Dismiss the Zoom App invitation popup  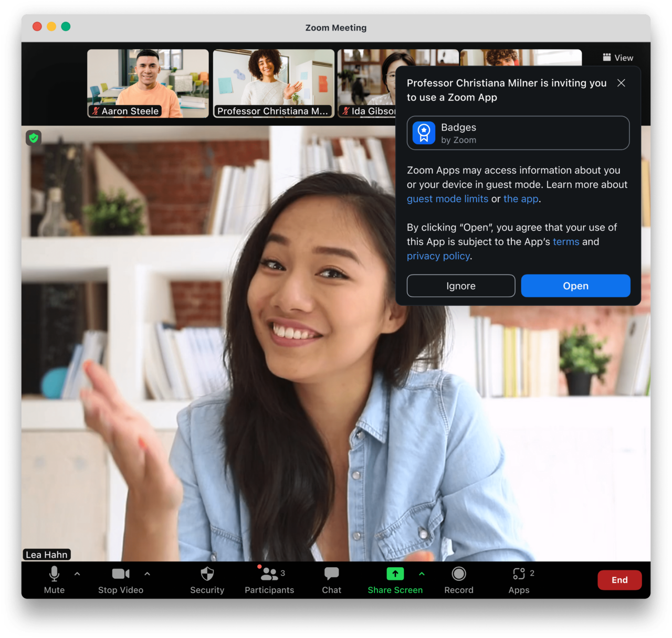621,83
